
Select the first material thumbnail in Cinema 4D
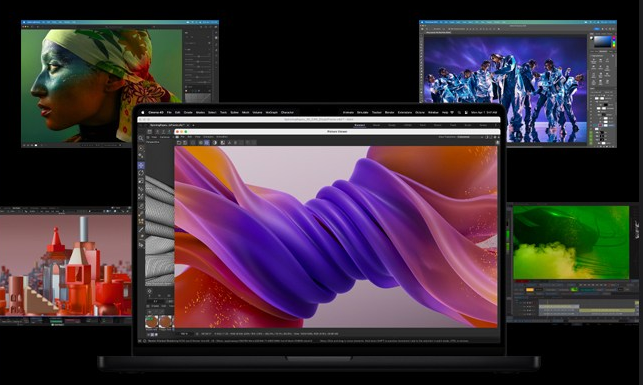pyautogui.click(x=151, y=321)
